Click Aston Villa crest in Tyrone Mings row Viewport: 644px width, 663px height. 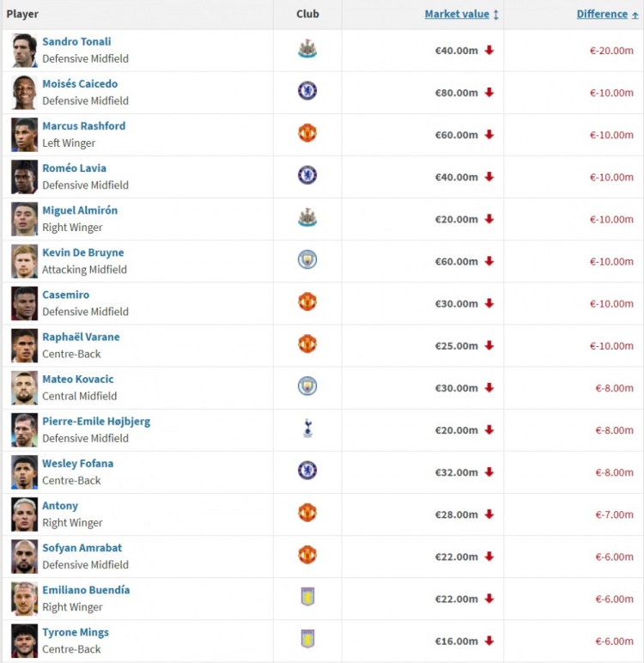[x=307, y=639]
